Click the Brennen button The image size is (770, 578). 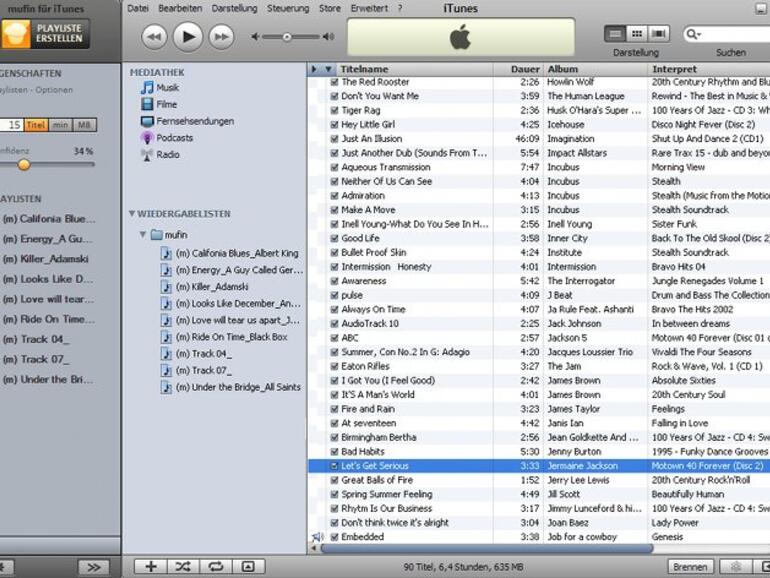690,566
